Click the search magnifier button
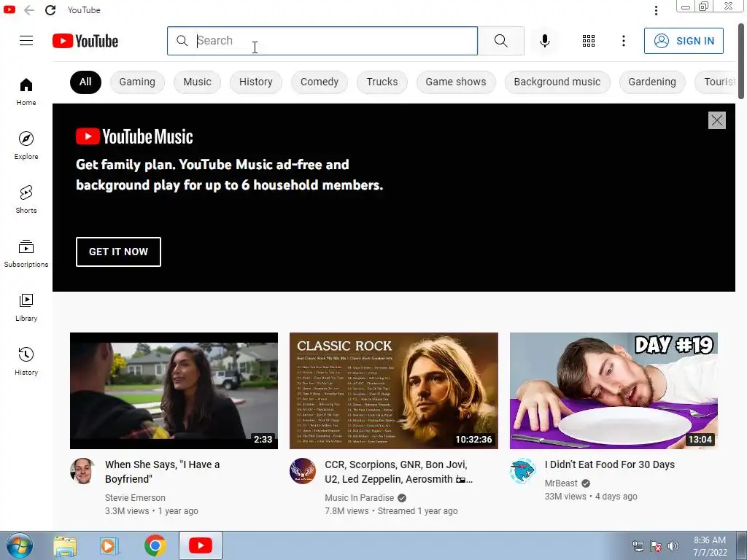Screen dimensions: 747x560 tap(500, 41)
